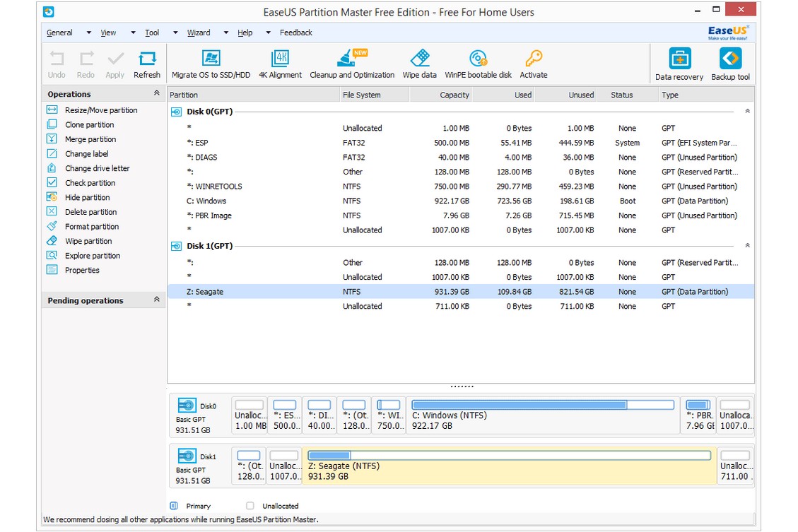Image resolution: width=798 pixels, height=532 pixels.
Task: Select the 7.96 GB PBR block on Disk0 map
Action: coord(699,415)
